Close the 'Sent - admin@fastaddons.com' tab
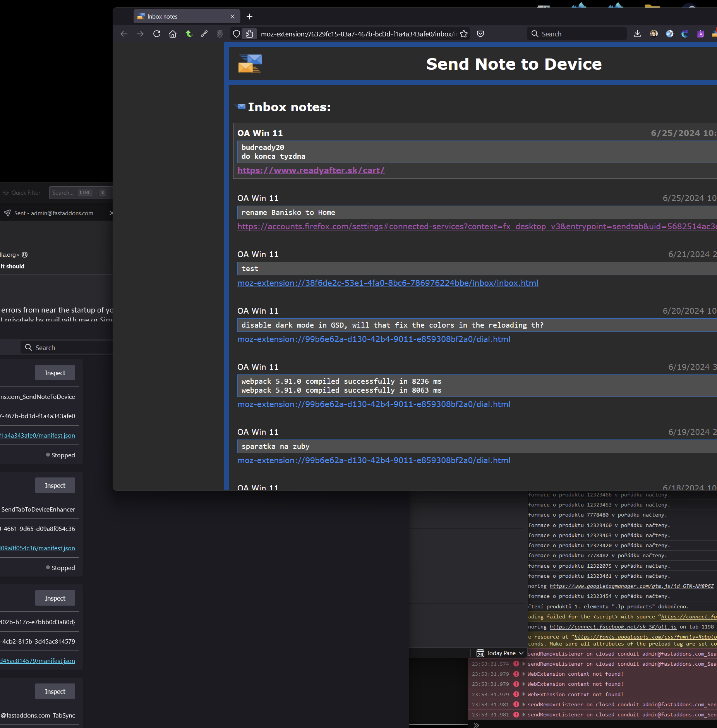The image size is (717, 728). [x=111, y=213]
